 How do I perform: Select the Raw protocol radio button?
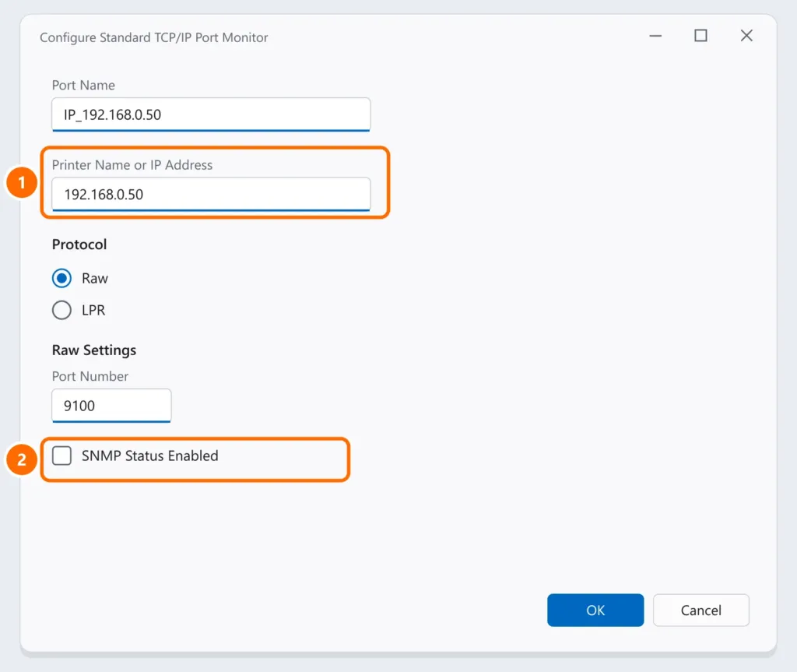[61, 278]
